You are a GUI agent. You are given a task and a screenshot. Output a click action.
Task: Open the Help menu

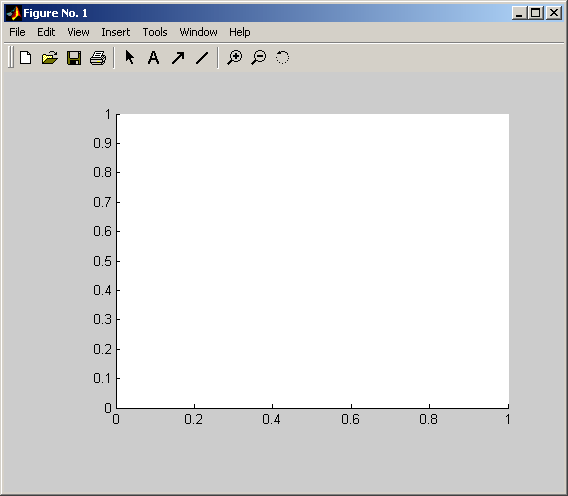point(239,32)
